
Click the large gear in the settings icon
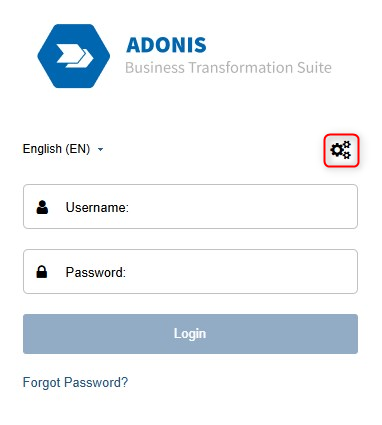(x=337, y=150)
